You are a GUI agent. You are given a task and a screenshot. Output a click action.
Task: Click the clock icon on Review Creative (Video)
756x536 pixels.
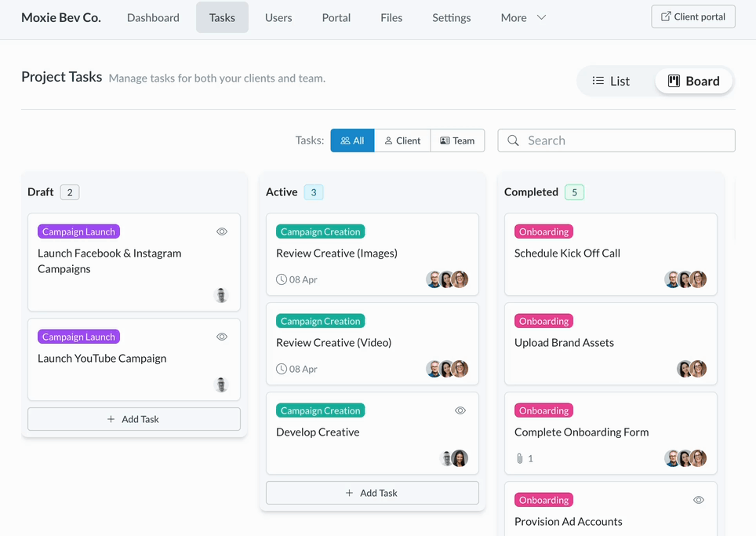[x=282, y=369]
